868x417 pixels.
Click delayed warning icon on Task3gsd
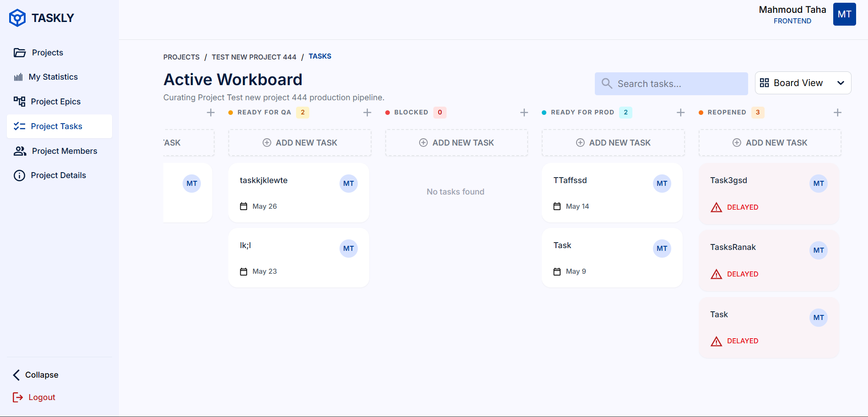[x=716, y=207]
